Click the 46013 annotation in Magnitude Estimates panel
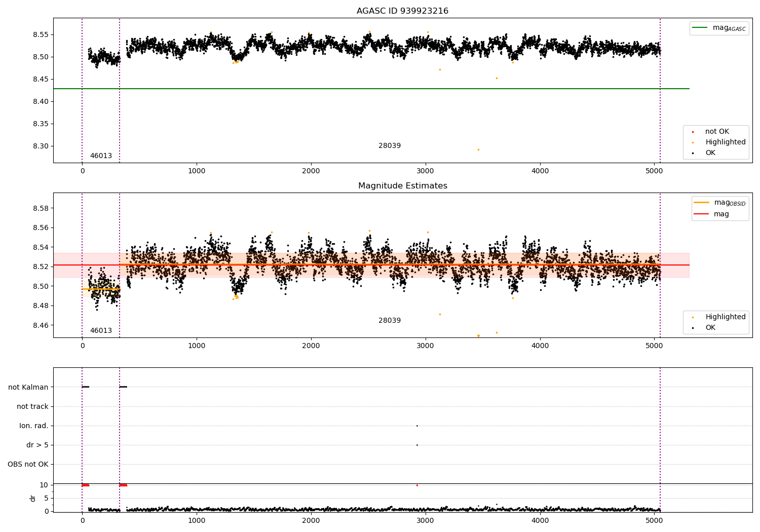Image resolution: width=760 pixels, height=532 pixels. 101,331
